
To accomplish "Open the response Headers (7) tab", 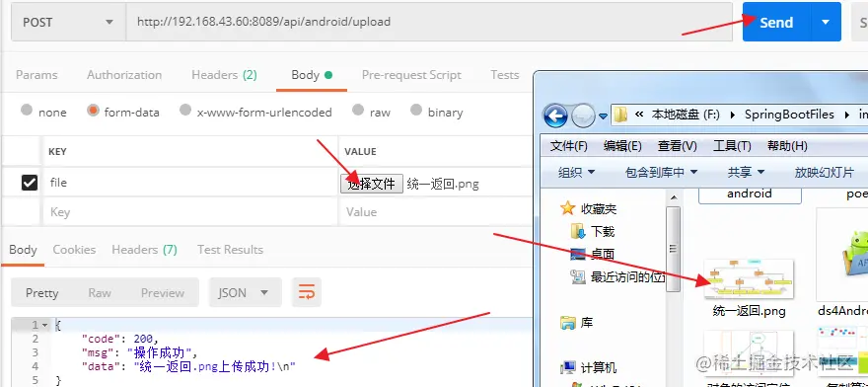I will point(144,250).
